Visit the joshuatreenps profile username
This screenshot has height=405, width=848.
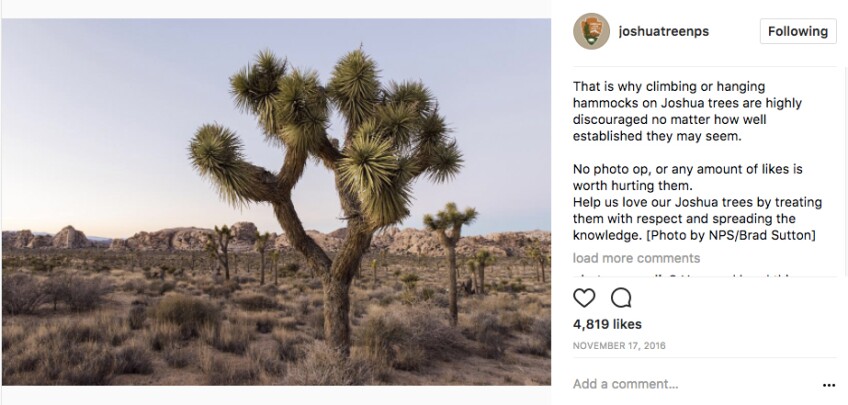pyautogui.click(x=664, y=31)
